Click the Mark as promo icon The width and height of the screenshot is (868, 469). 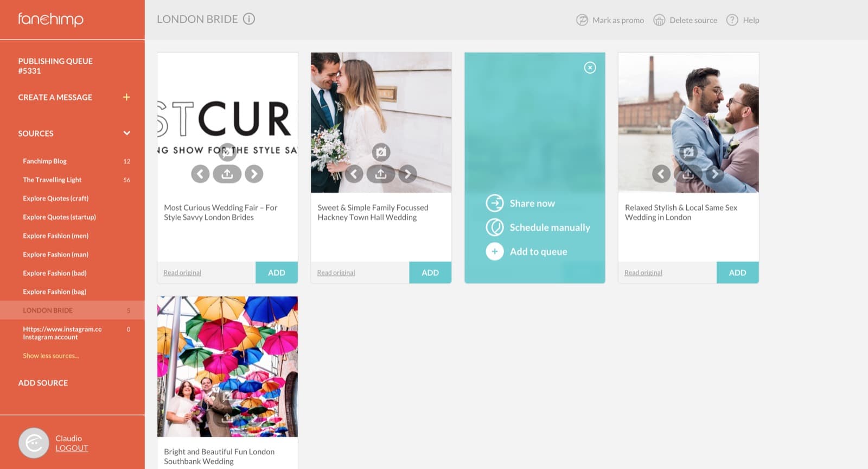[x=582, y=20]
